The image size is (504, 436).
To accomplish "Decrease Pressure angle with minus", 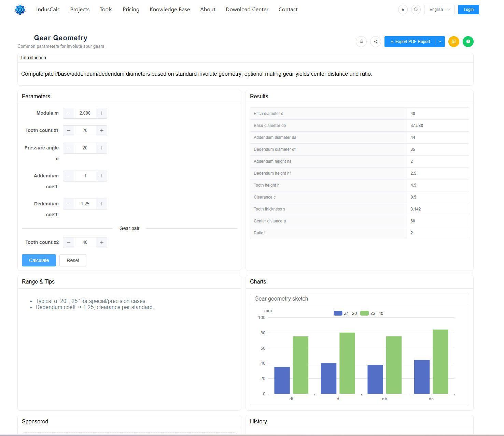I will pos(69,148).
